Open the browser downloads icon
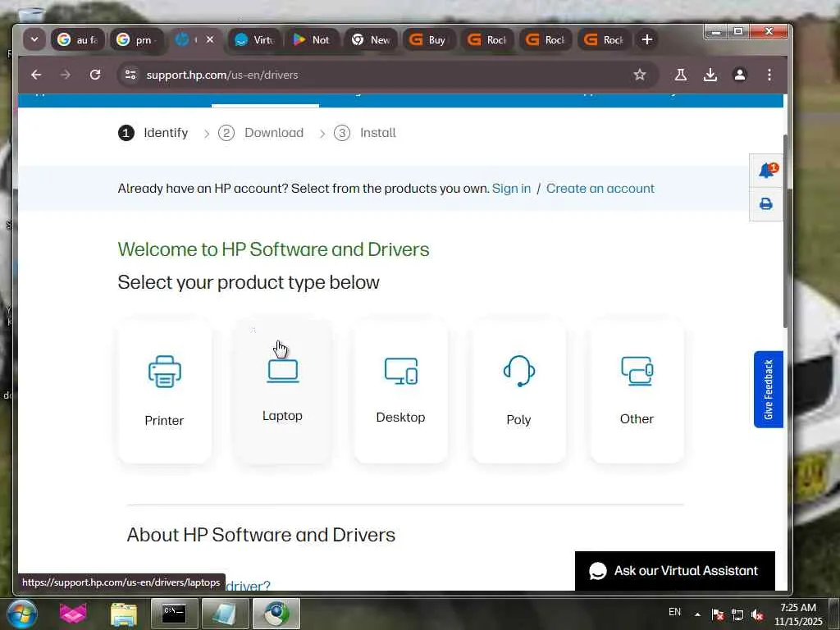The width and height of the screenshot is (840, 630). tap(710, 75)
